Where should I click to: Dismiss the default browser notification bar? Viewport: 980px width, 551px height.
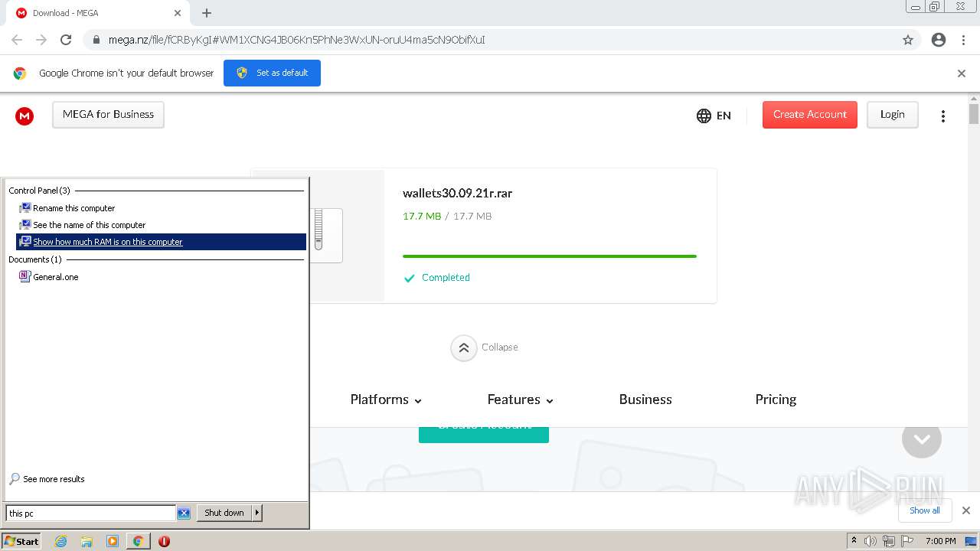tap(962, 73)
